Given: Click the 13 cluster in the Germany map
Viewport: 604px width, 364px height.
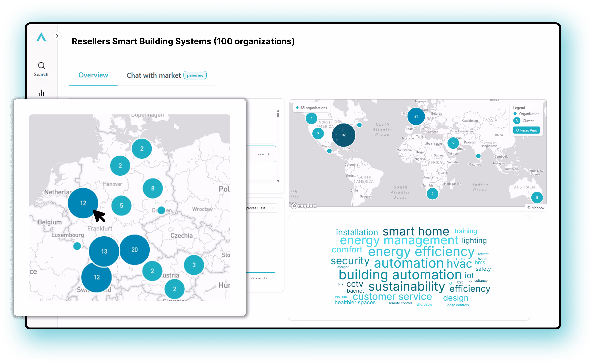Looking at the screenshot, I should point(104,251).
